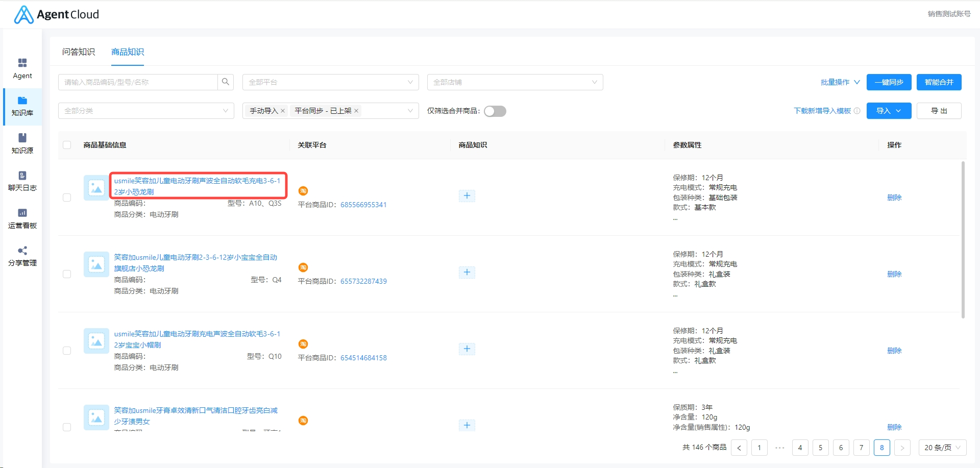Viewport: 980px width, 468px height.
Task: Open product title 笑容加usmile儿童电动牙刷2-3-6-12岁
Action: (x=195, y=263)
